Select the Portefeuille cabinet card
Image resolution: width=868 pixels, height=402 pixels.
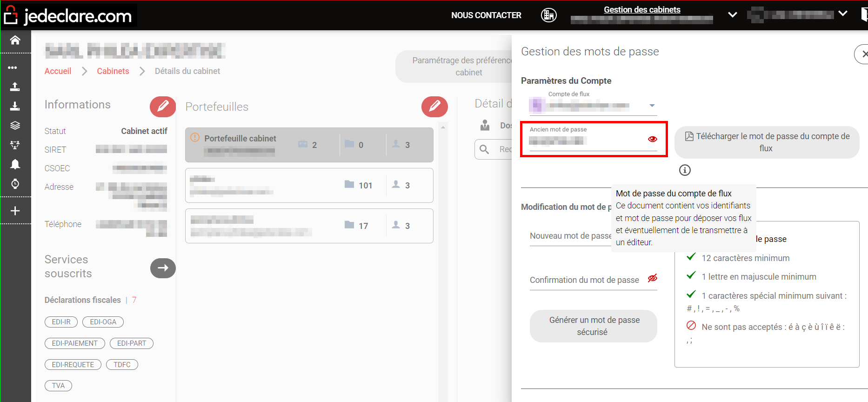(x=309, y=145)
